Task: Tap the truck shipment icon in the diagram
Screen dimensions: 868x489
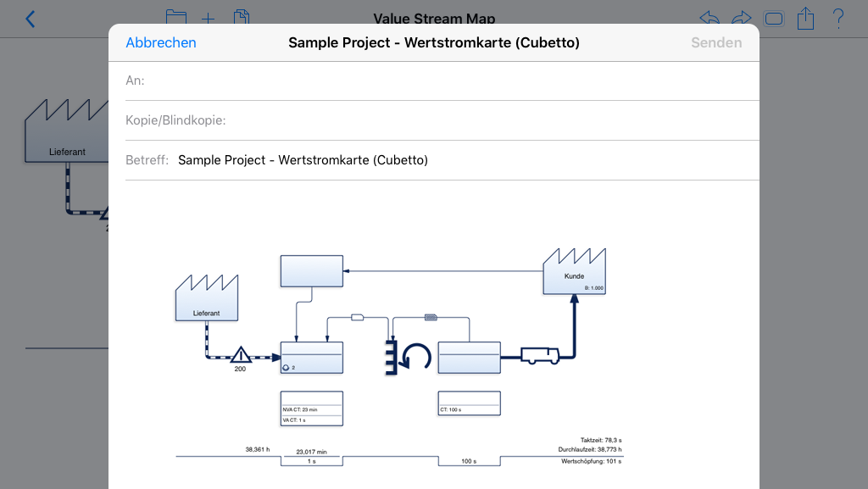Action: tap(540, 355)
